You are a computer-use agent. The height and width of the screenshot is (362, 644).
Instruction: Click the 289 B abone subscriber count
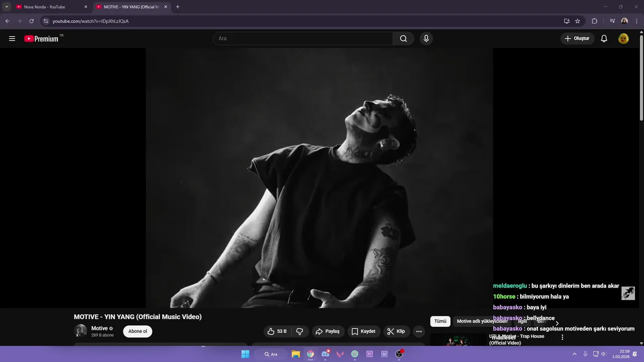click(103, 335)
